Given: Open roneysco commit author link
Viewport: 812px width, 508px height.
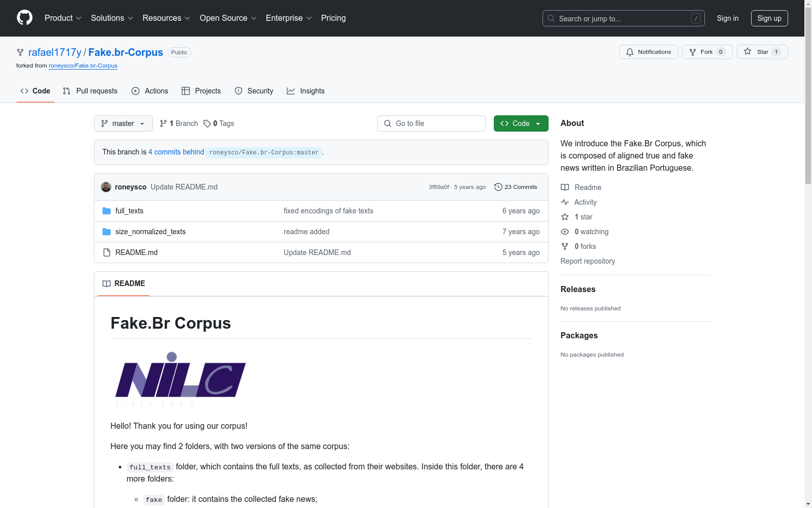Looking at the screenshot, I should point(131,187).
